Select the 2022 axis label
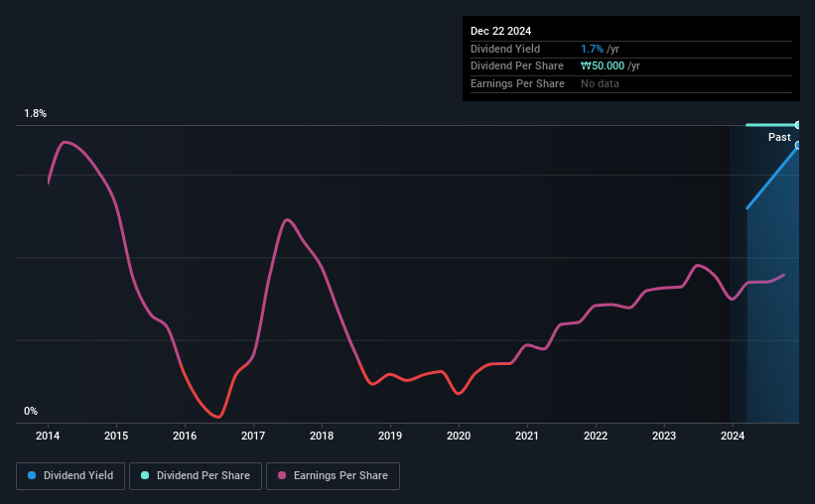 (x=596, y=436)
